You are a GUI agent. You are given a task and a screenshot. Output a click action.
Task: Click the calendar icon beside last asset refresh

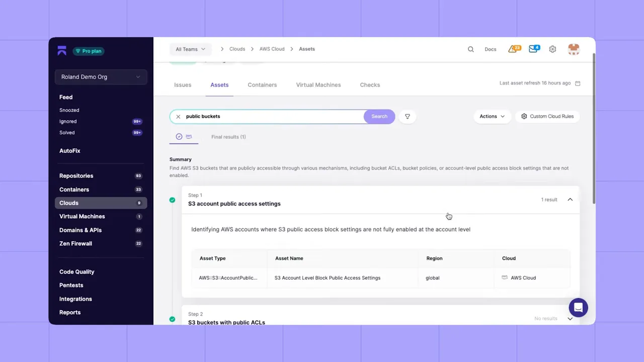tap(577, 83)
